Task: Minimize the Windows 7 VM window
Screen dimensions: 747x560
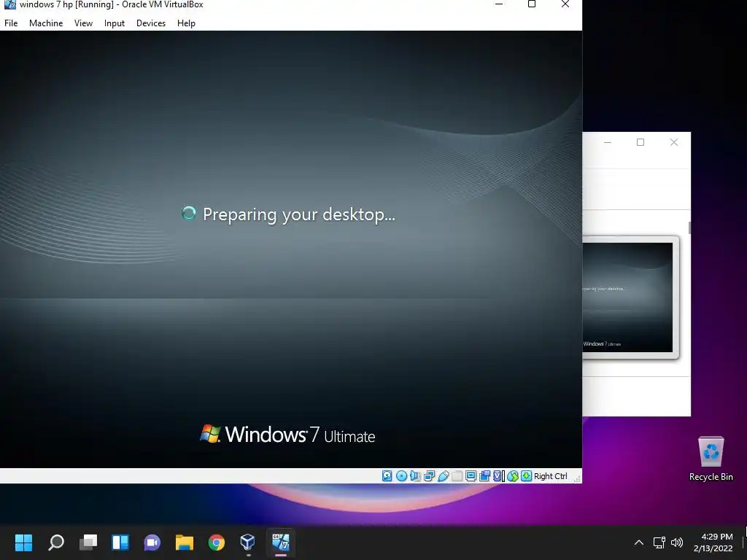Action: 499,4
